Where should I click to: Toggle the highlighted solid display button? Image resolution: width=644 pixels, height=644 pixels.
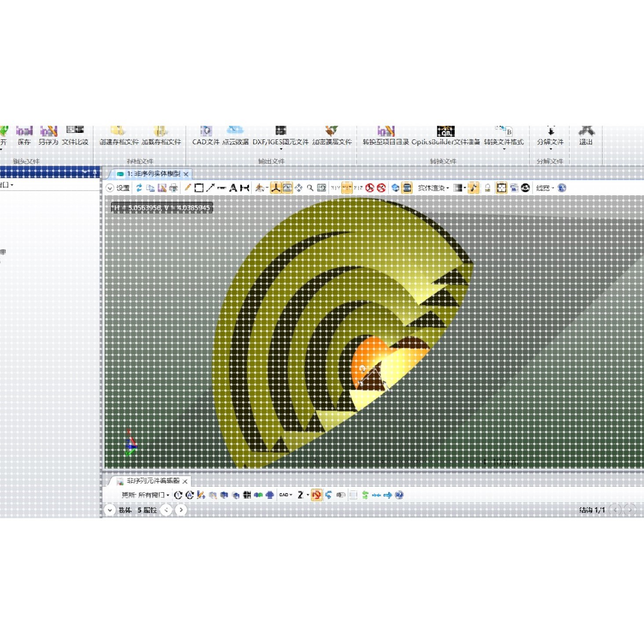tap(407, 188)
